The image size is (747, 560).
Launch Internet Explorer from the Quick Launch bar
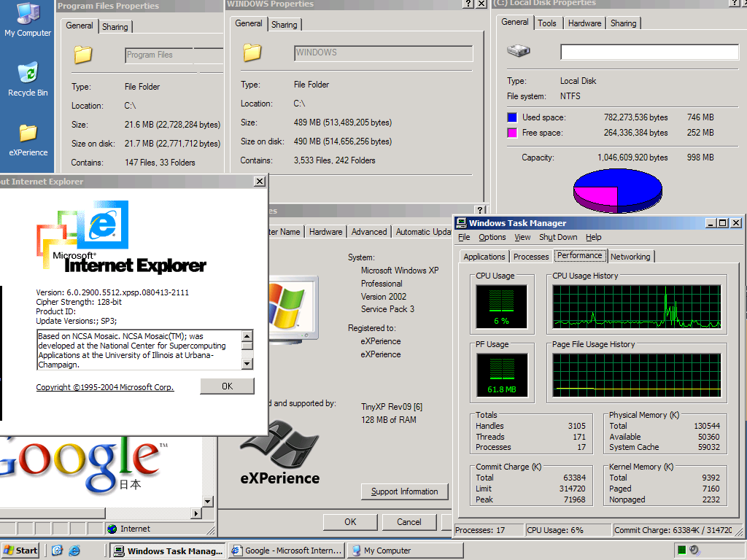point(75,550)
